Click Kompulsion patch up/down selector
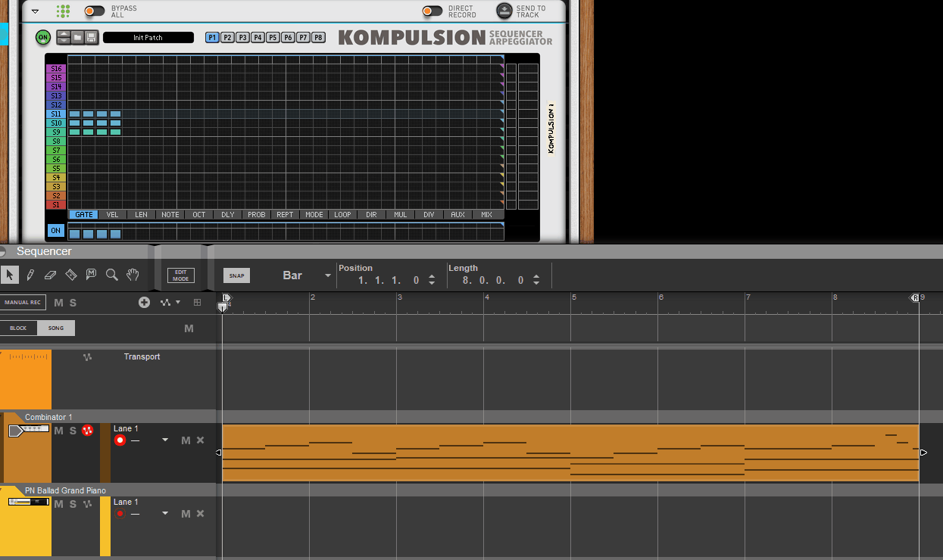This screenshot has width=943, height=560. 64,37
